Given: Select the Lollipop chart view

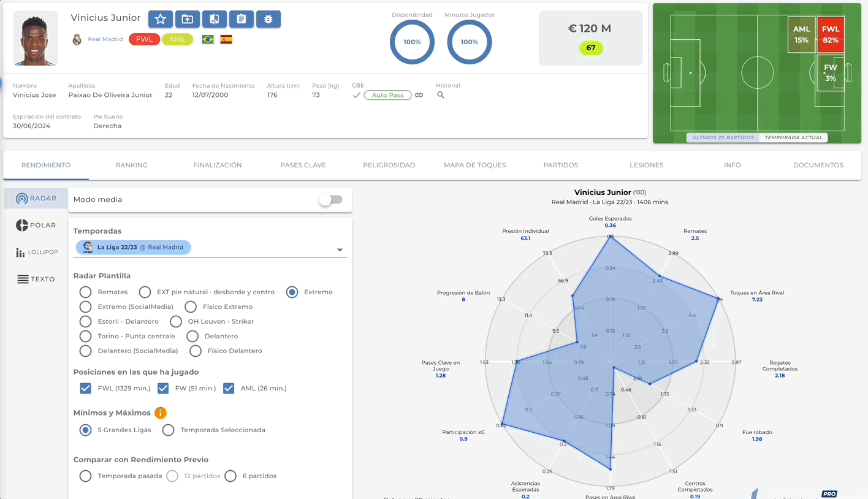Looking at the screenshot, I should tap(36, 252).
